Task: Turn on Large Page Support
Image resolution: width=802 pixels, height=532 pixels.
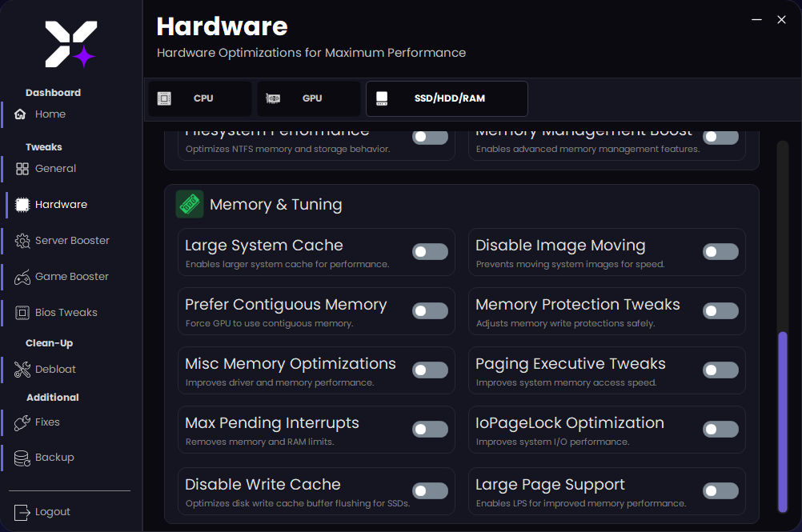Action: [x=720, y=490]
